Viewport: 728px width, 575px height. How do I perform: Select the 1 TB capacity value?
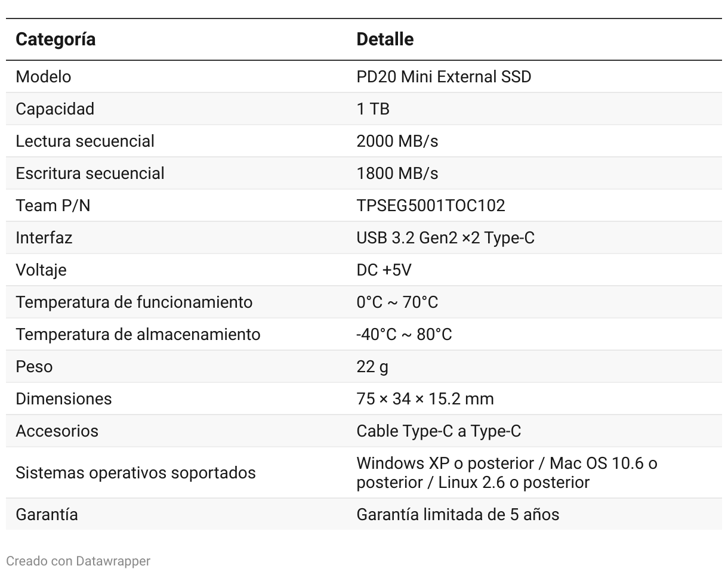373,109
